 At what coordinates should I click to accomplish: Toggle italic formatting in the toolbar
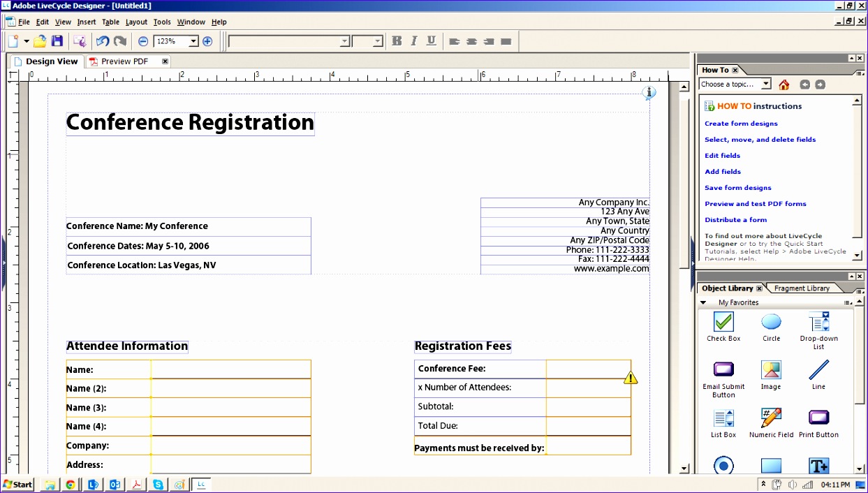(413, 41)
